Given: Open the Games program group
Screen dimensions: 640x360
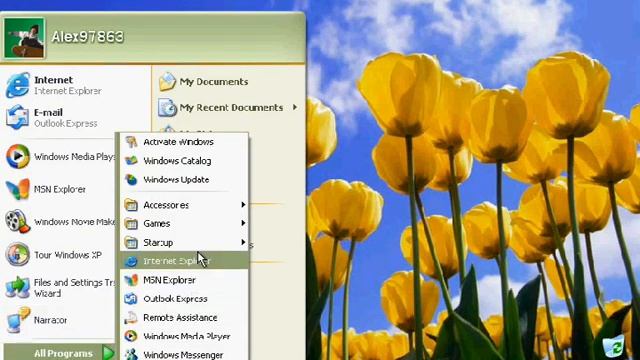Looking at the screenshot, I should tap(184, 224).
